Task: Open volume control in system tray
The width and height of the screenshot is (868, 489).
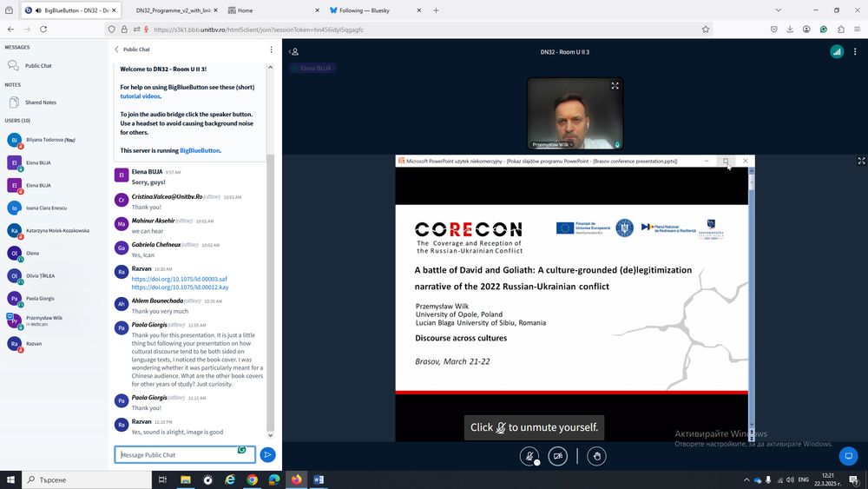Action: 791,479
